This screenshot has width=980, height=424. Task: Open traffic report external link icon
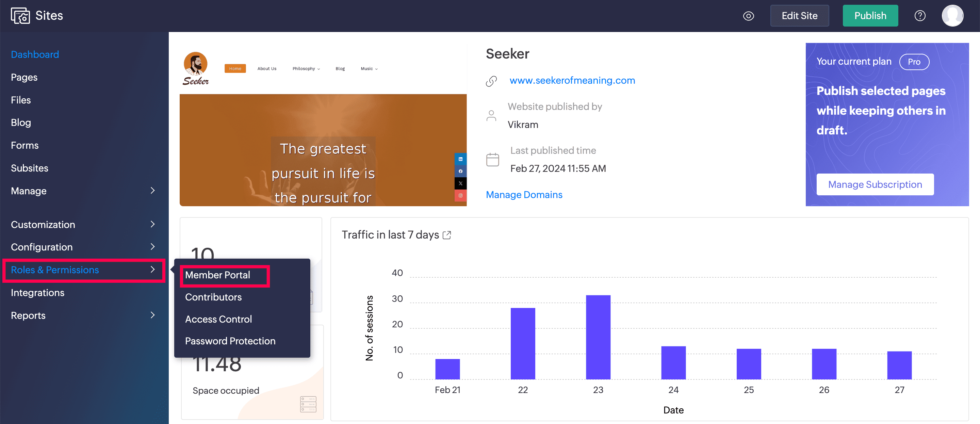tap(447, 235)
